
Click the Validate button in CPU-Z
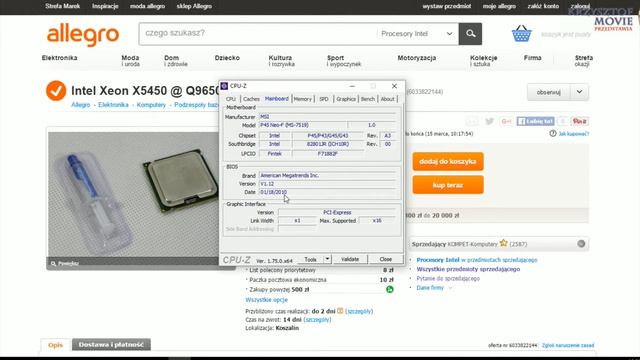(350, 259)
